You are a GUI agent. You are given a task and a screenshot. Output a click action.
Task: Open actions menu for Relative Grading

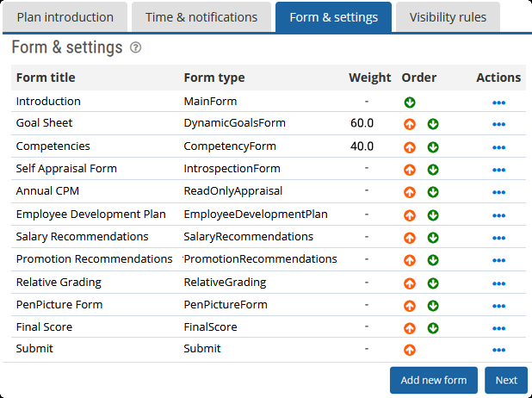(498, 283)
